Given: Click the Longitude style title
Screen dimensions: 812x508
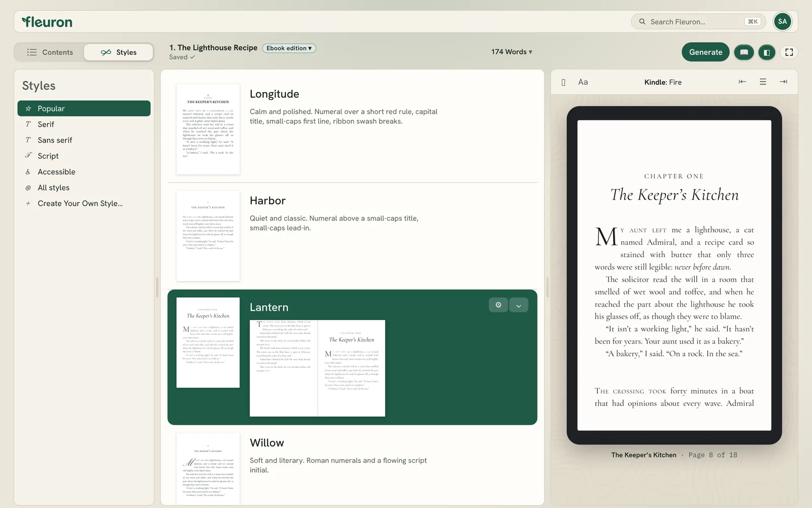Looking at the screenshot, I should [275, 94].
